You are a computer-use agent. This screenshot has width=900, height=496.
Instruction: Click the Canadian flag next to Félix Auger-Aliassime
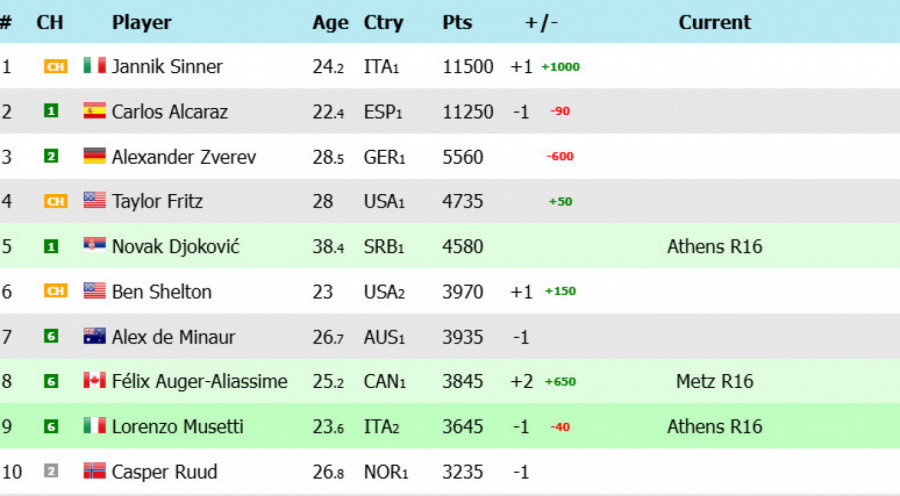94,381
